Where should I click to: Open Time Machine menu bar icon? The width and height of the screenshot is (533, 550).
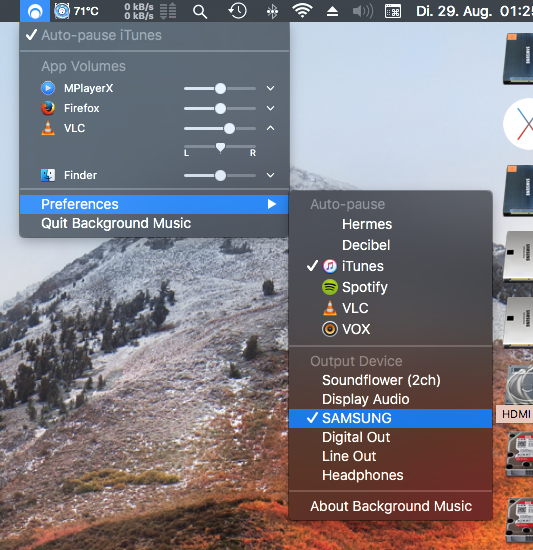click(237, 11)
